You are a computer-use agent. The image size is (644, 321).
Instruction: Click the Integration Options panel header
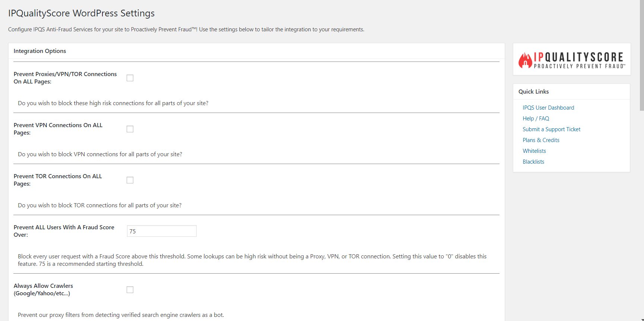40,51
